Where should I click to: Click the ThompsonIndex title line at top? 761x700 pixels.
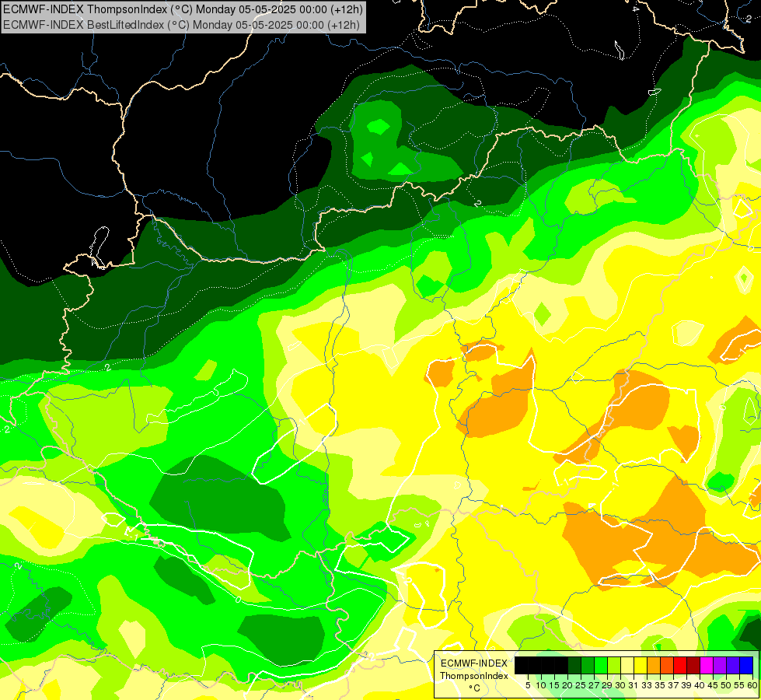183,9
